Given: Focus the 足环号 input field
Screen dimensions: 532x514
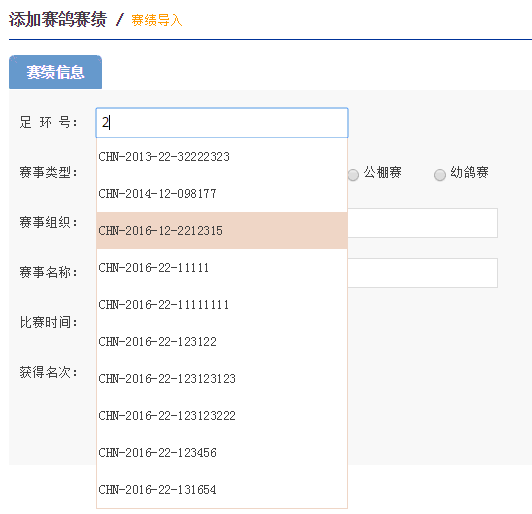Looking at the screenshot, I should point(222,123).
